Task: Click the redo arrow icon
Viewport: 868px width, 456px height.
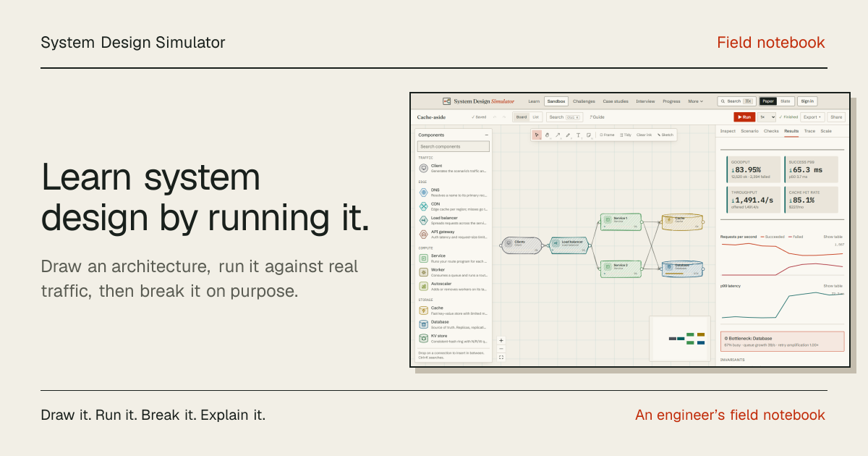Action: point(504,117)
